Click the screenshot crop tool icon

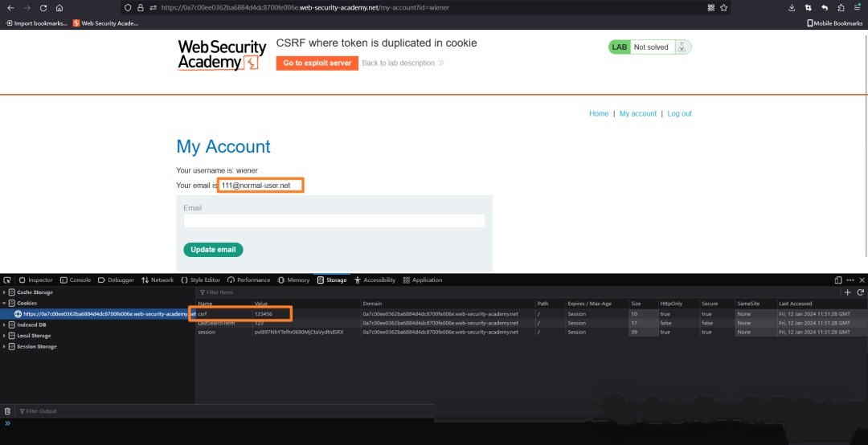click(x=809, y=8)
